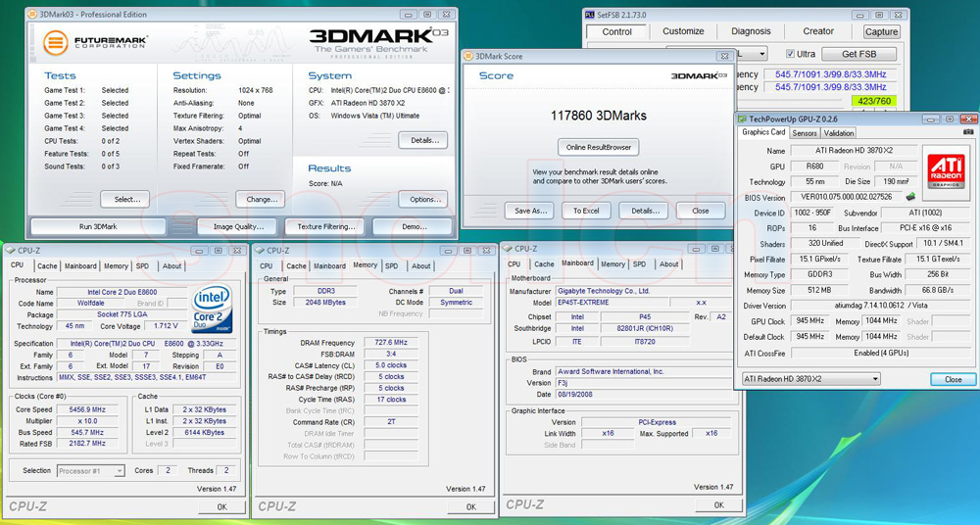The height and width of the screenshot is (525, 980).
Task: Click the Core Voltage 1.712 V value
Action: (x=166, y=325)
